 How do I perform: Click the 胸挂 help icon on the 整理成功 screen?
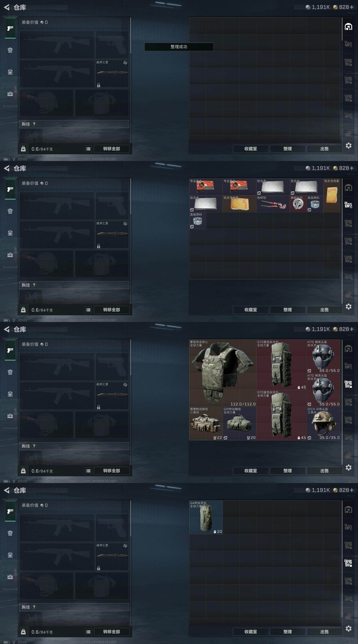click(x=34, y=124)
